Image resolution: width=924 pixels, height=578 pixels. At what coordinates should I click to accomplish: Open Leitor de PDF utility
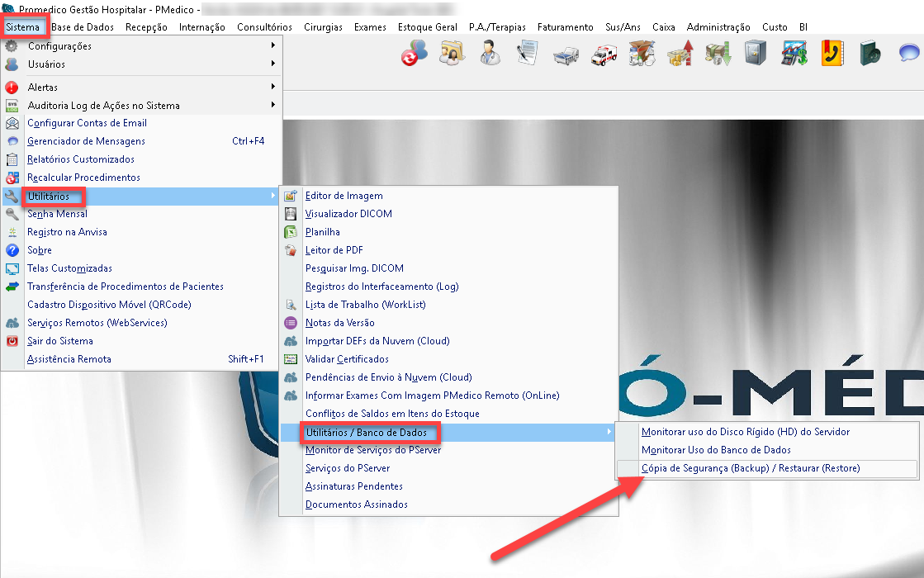pyautogui.click(x=334, y=250)
